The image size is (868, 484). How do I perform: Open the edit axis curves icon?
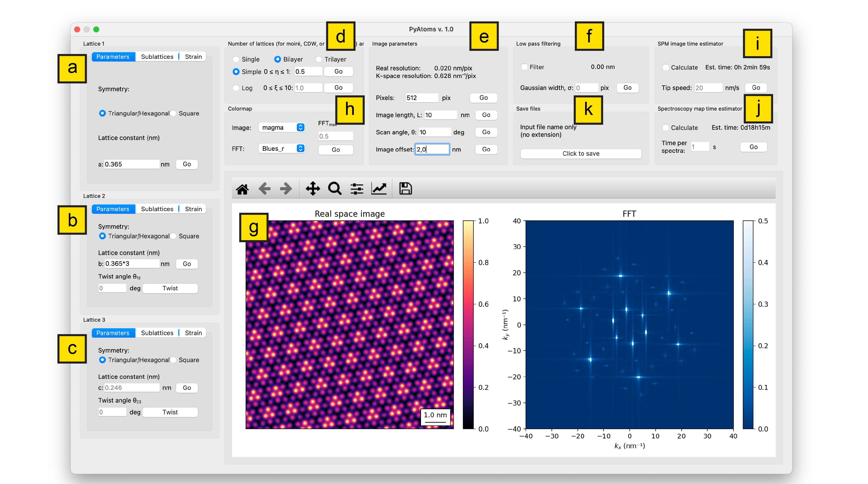click(x=379, y=189)
